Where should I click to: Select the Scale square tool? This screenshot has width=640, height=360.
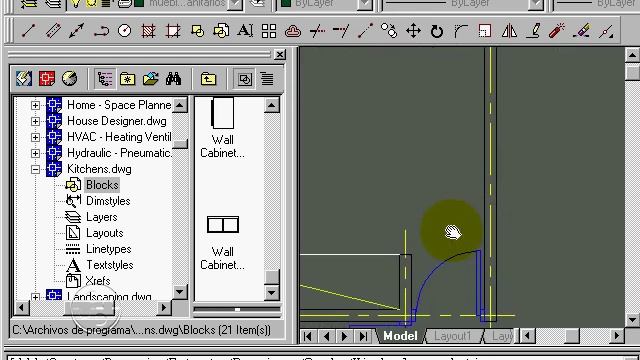[x=485, y=31]
